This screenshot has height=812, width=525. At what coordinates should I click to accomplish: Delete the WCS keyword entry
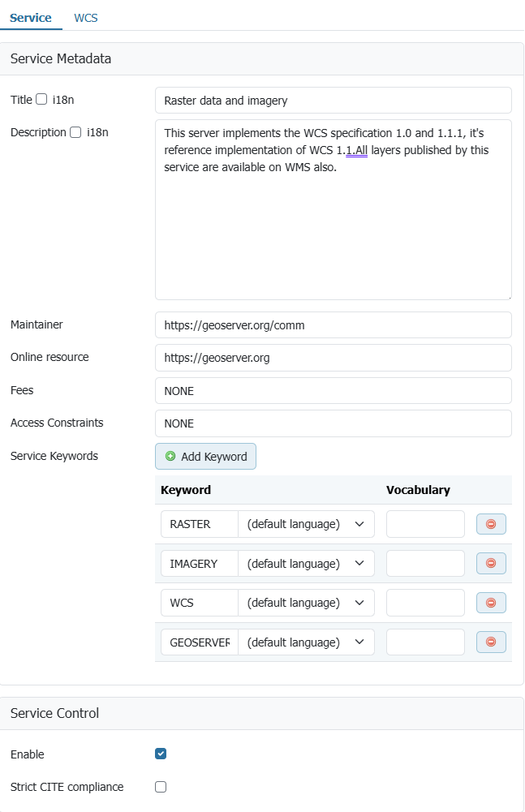pos(491,603)
